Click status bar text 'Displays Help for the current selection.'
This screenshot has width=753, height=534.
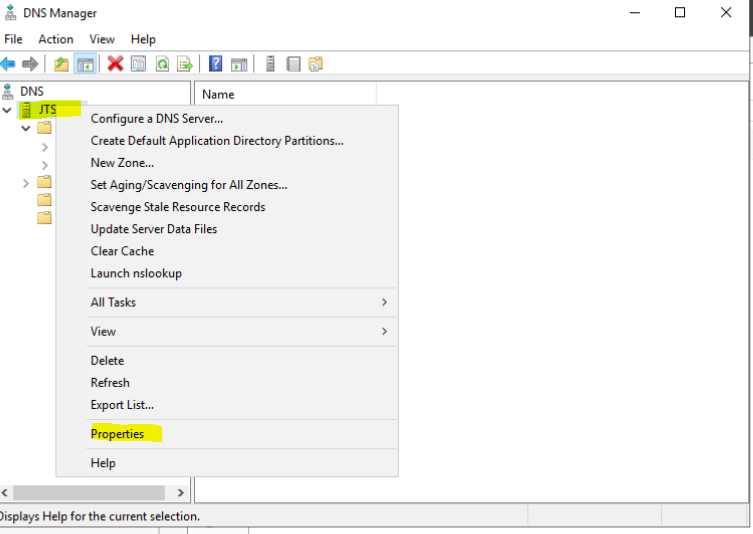[98, 517]
